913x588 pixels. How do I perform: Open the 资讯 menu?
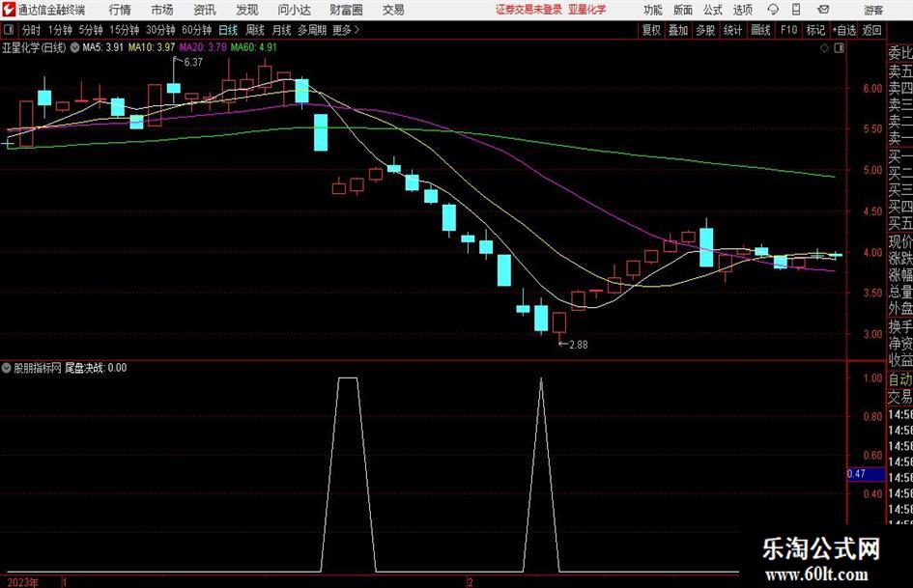pyautogui.click(x=205, y=10)
